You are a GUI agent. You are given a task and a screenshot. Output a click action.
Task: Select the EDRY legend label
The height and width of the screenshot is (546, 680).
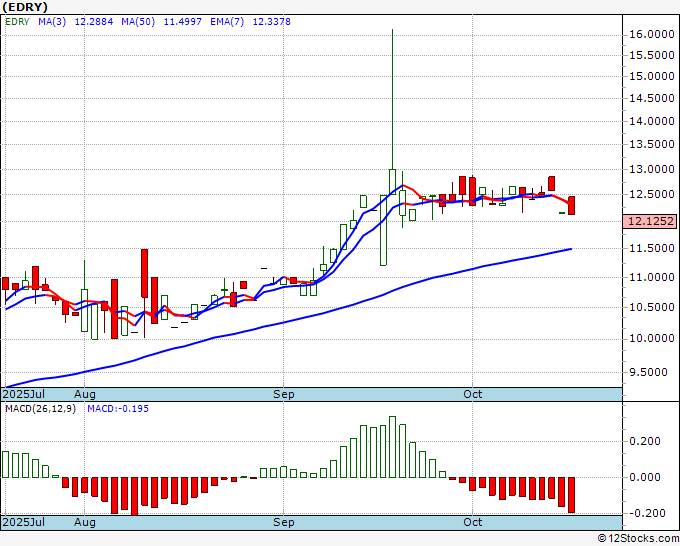(x=17, y=21)
